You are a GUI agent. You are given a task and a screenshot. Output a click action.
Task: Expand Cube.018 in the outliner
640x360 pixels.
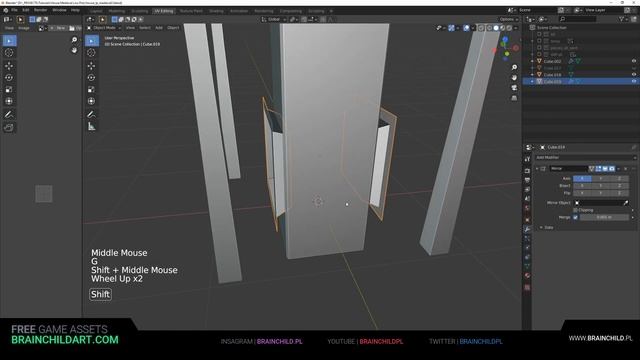[532, 75]
